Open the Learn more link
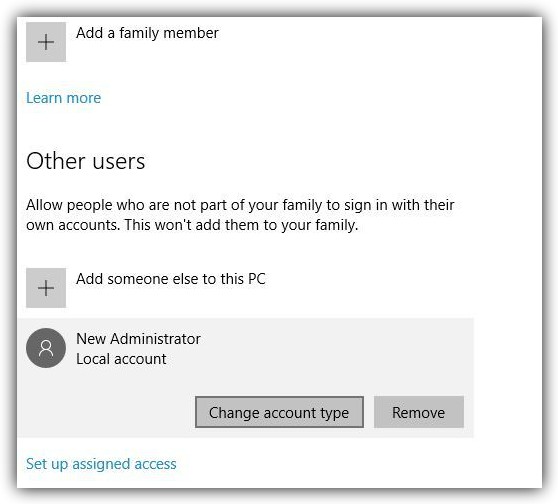The height and width of the screenshot is (504, 558). [x=64, y=98]
